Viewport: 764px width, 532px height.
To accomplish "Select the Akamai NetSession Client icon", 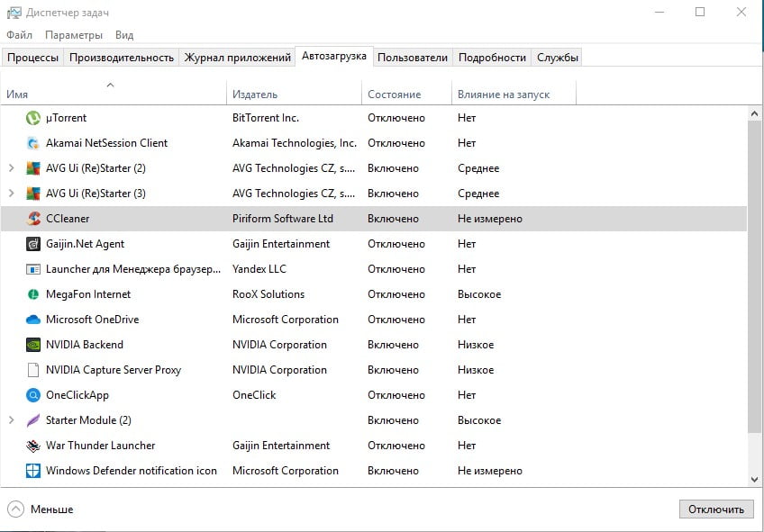I will pos(32,143).
